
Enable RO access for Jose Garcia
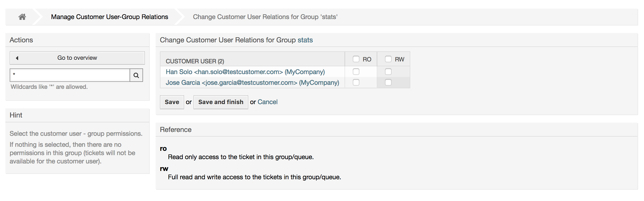click(x=356, y=82)
